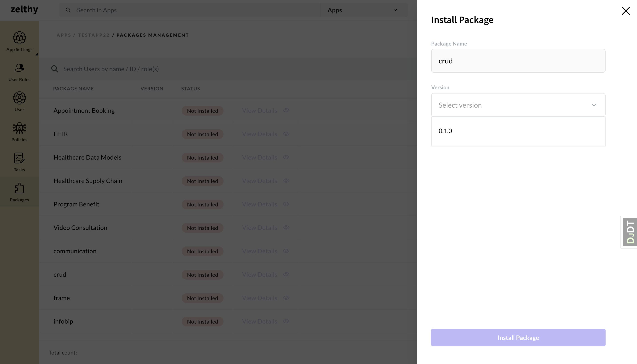Click Install Package button
Screen dimensions: 637x364
(518, 337)
